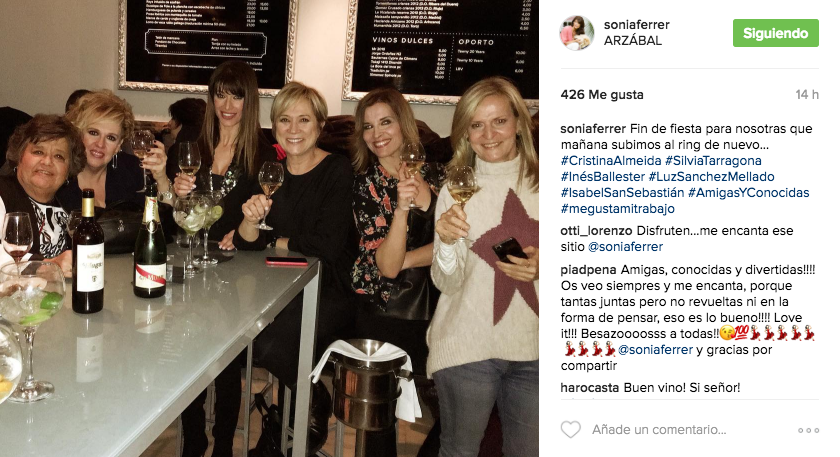This screenshot has width=840, height=457.
Task: Open the #InésBallester hashtag
Action: pyautogui.click(x=603, y=177)
